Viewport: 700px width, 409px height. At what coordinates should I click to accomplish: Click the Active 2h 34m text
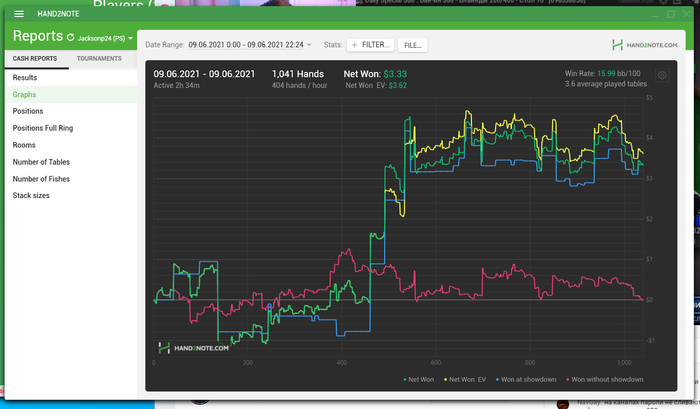pos(176,86)
